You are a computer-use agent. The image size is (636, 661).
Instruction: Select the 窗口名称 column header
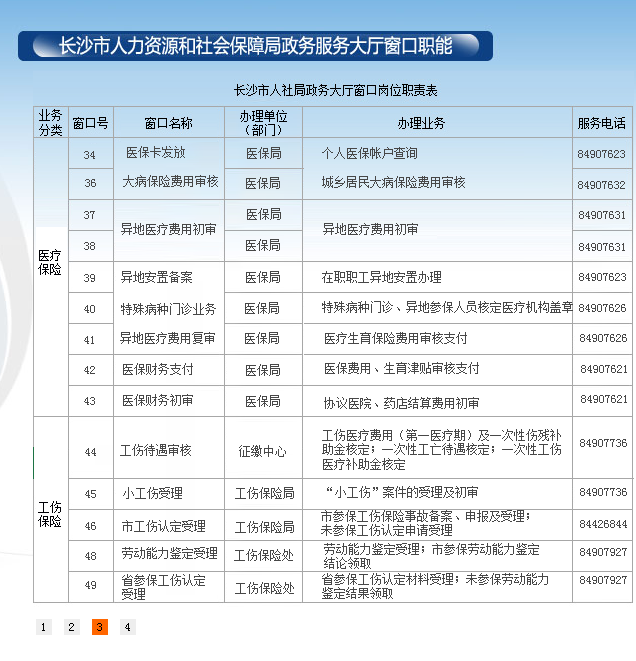pyautogui.click(x=168, y=122)
